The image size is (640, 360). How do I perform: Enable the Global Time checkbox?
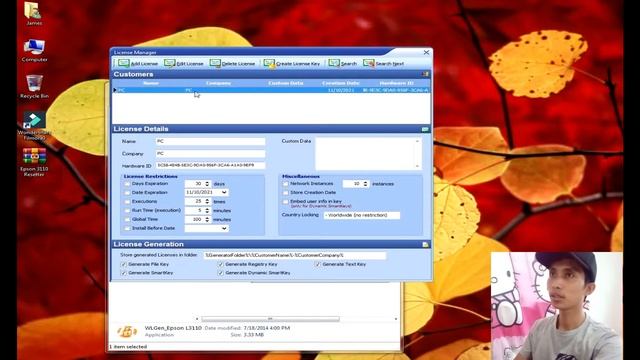[x=127, y=220]
